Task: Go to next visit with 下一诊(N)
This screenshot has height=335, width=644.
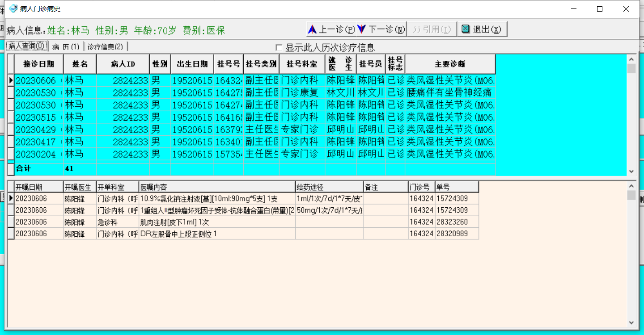Action: point(381,29)
